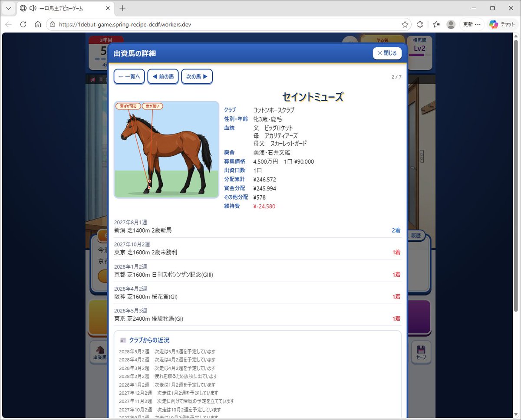Screen dimensions: 521x420
Task: Open the Copilot チャット button
Action: click(x=502, y=24)
